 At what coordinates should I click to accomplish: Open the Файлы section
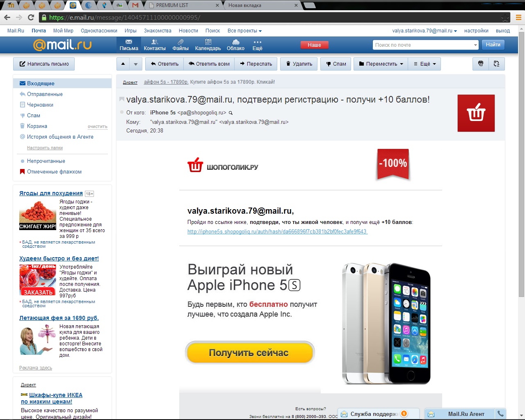click(180, 45)
